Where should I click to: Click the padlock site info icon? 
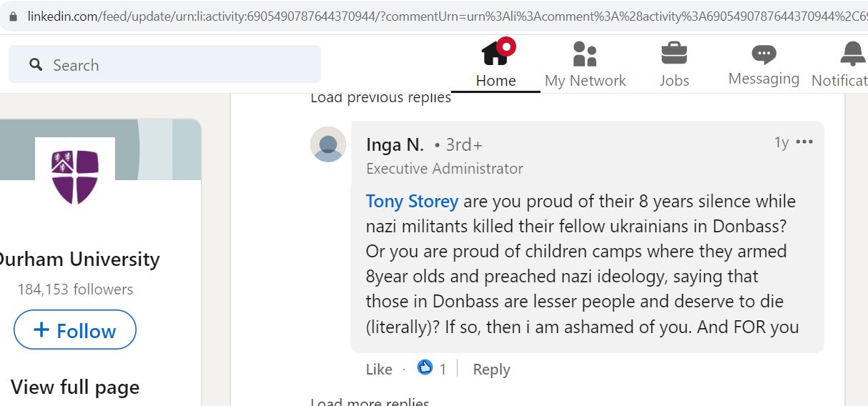click(x=12, y=16)
